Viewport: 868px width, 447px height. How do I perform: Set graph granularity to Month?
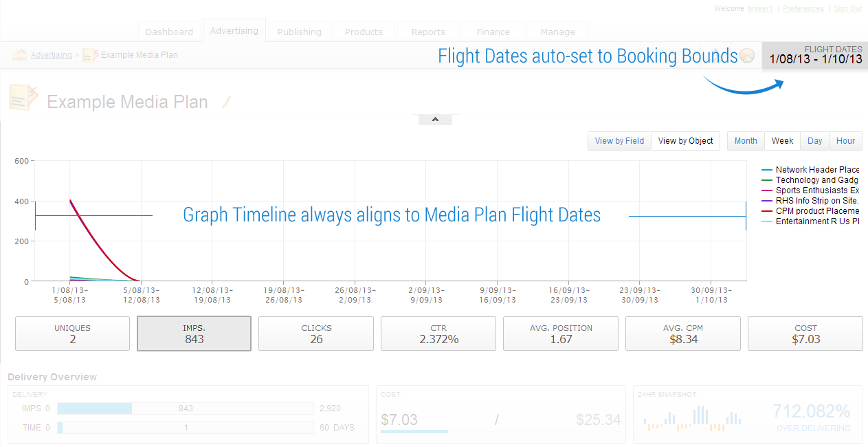[x=746, y=141]
